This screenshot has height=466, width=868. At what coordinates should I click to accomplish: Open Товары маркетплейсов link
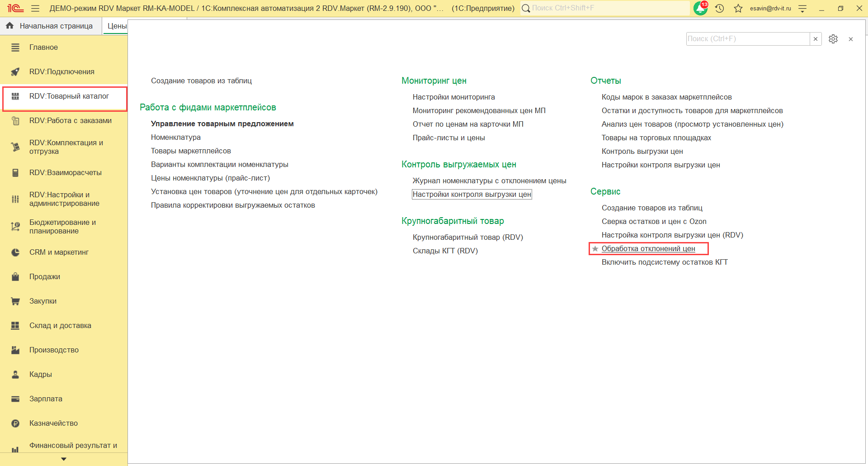point(191,151)
